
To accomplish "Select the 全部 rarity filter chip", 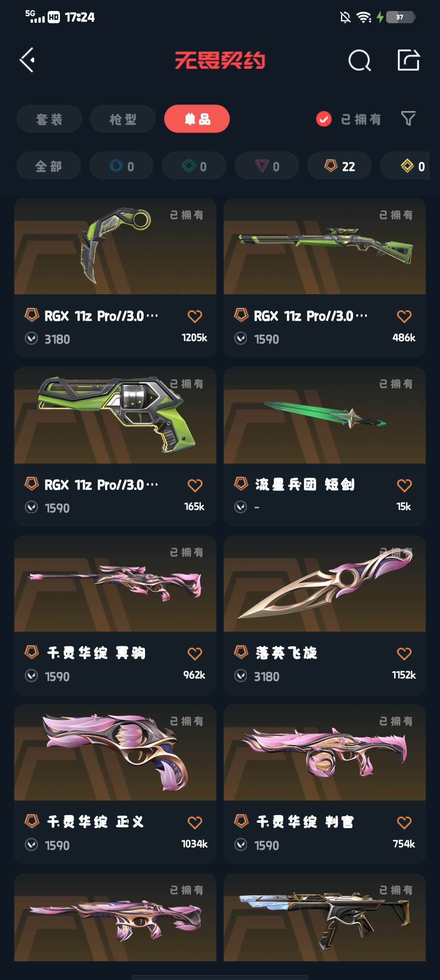I will pyautogui.click(x=48, y=166).
